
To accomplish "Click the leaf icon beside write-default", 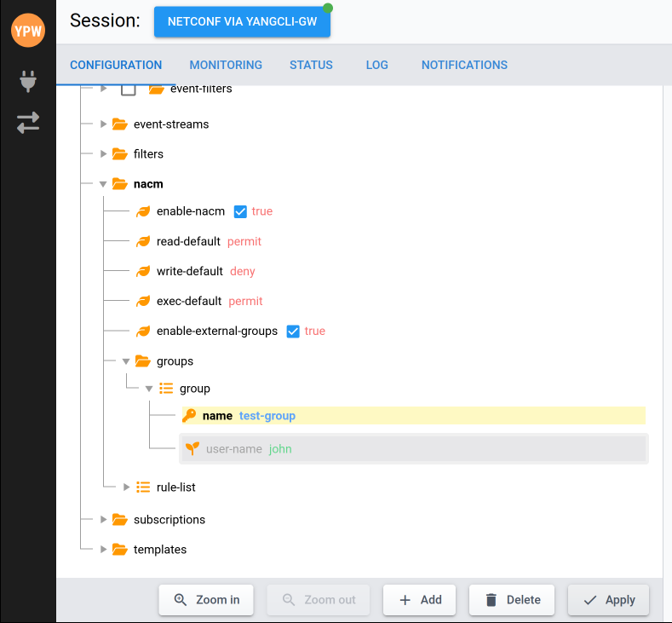I will click(143, 272).
